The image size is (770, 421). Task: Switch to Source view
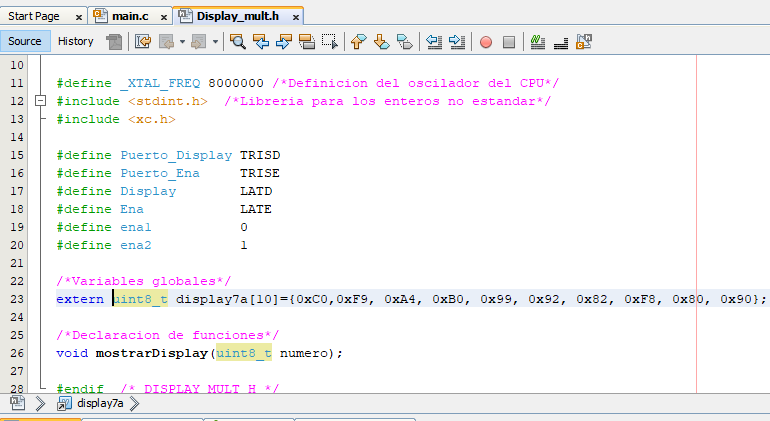click(x=25, y=41)
